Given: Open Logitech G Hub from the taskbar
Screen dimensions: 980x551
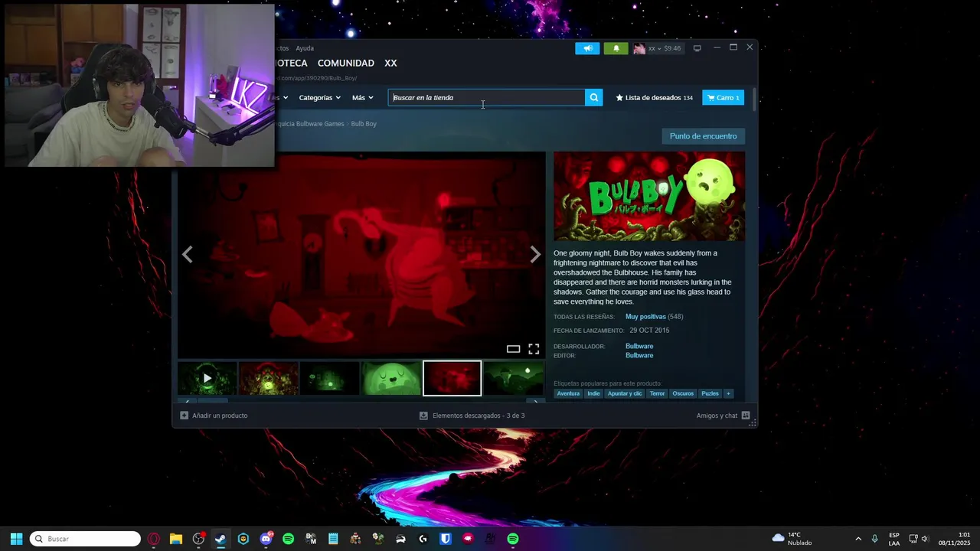Looking at the screenshot, I should (423, 539).
